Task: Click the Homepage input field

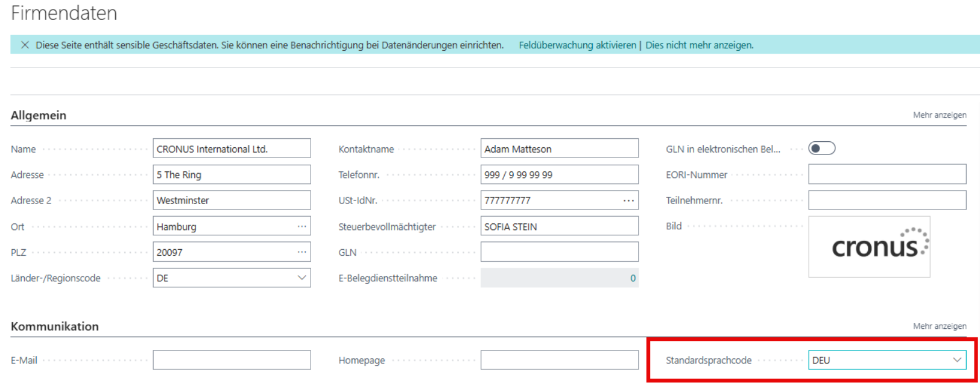Action: (559, 360)
